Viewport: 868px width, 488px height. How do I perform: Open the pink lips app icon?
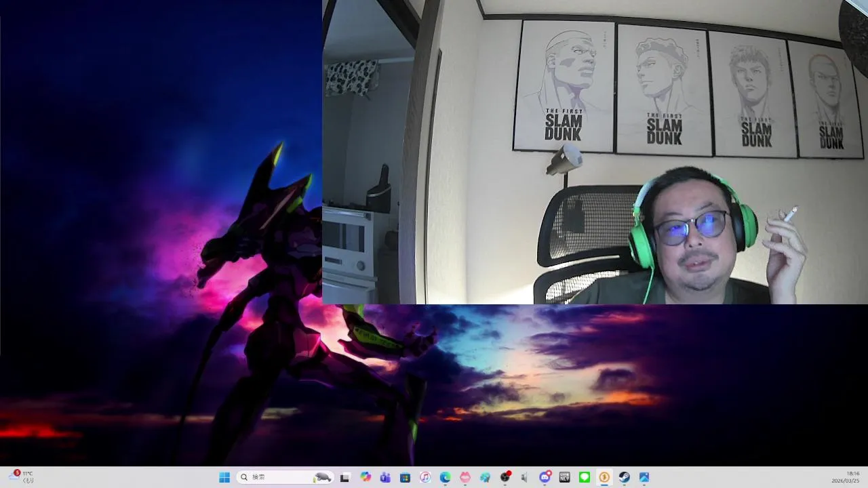465,477
